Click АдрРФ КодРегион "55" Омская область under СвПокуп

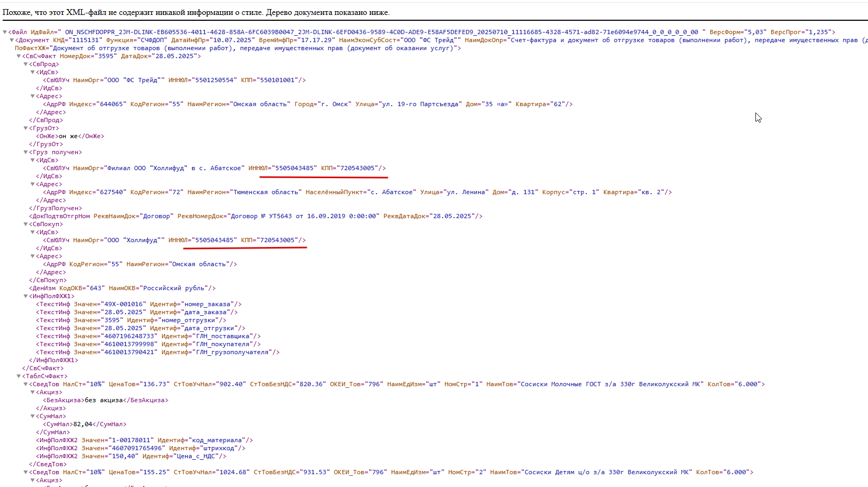(x=140, y=264)
